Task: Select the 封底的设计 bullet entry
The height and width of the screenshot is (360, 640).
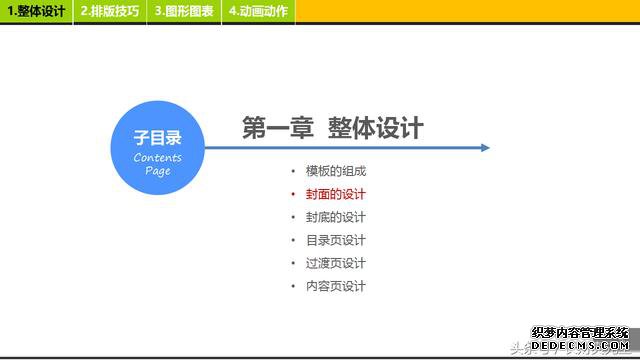Action: pyautogui.click(x=336, y=217)
